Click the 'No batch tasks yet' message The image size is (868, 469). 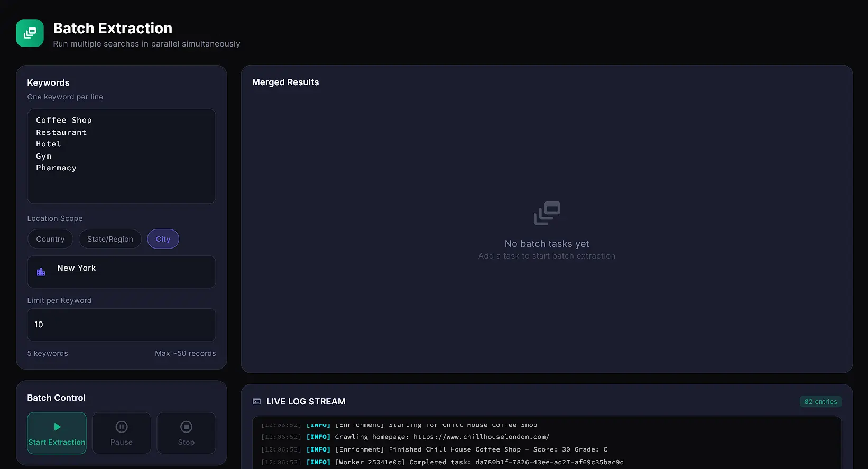pos(547,244)
